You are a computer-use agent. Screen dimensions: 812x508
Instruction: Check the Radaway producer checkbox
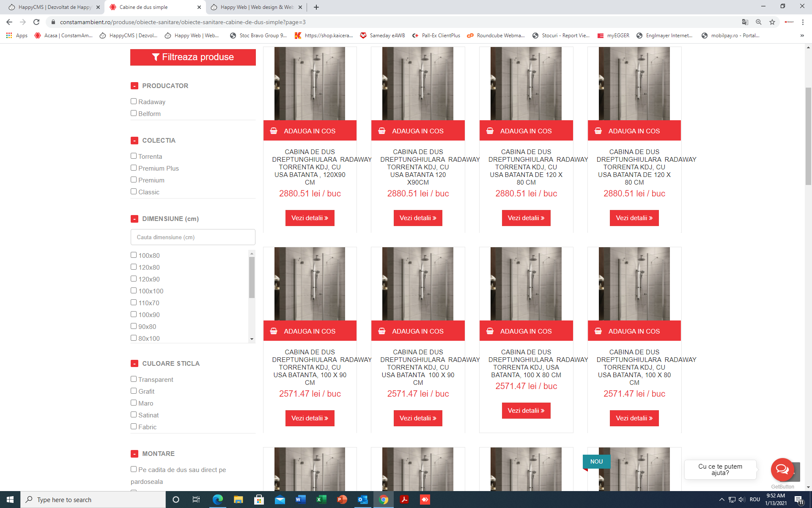pyautogui.click(x=134, y=101)
